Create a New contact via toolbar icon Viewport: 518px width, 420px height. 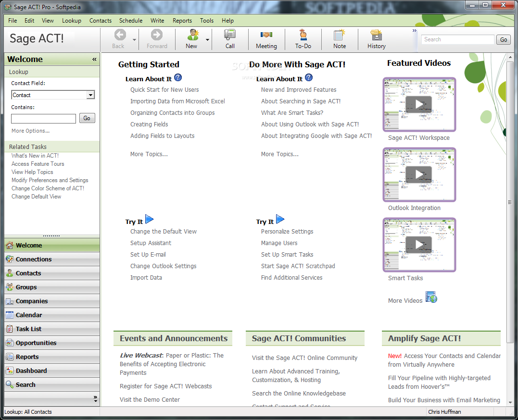point(192,35)
